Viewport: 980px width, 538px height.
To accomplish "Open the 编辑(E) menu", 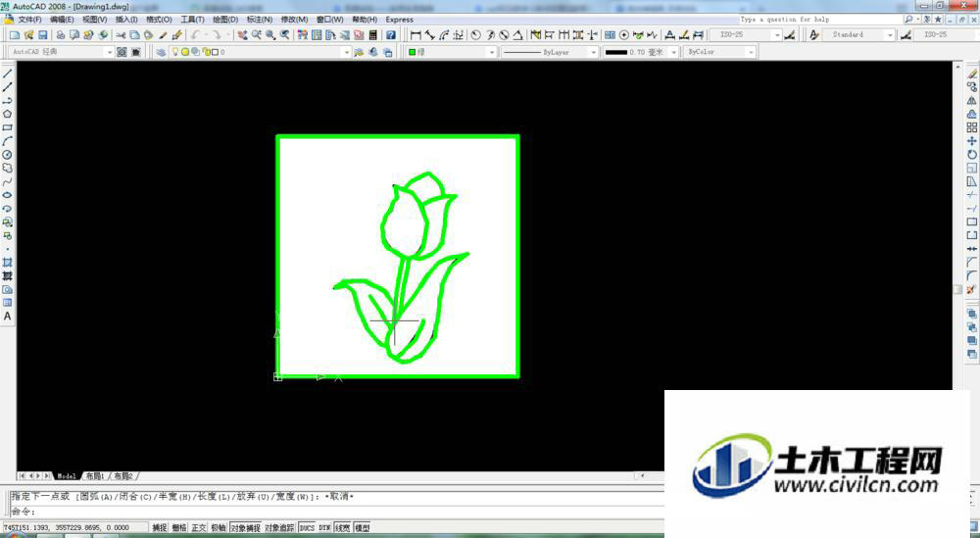I will (61, 20).
